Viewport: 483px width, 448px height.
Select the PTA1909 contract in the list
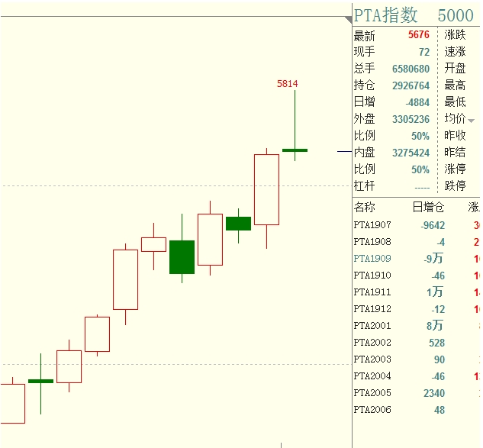coord(372,259)
